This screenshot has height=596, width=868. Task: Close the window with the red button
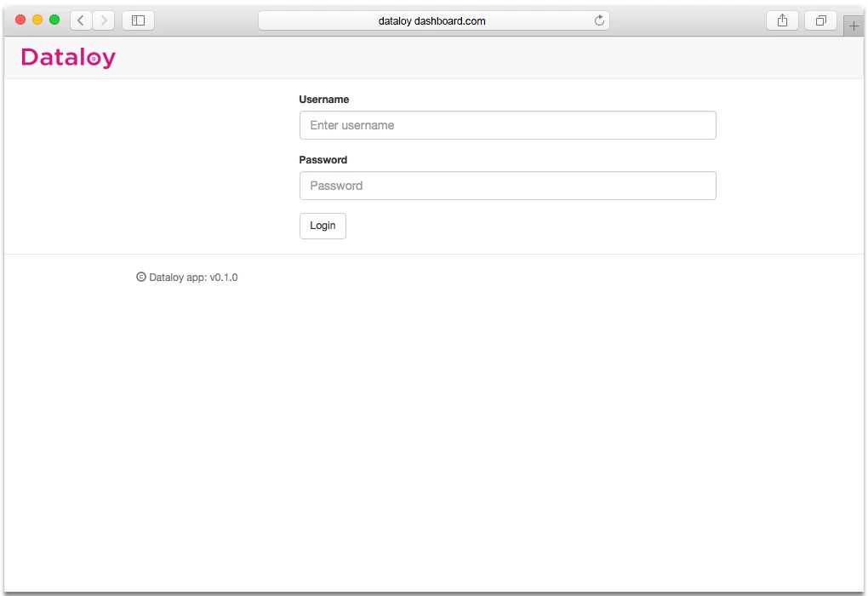point(20,20)
